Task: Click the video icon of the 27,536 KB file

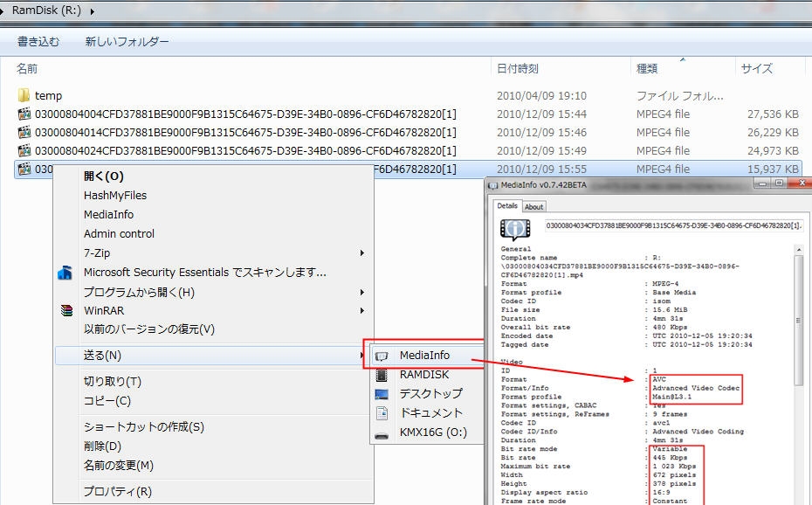Action: point(24,114)
